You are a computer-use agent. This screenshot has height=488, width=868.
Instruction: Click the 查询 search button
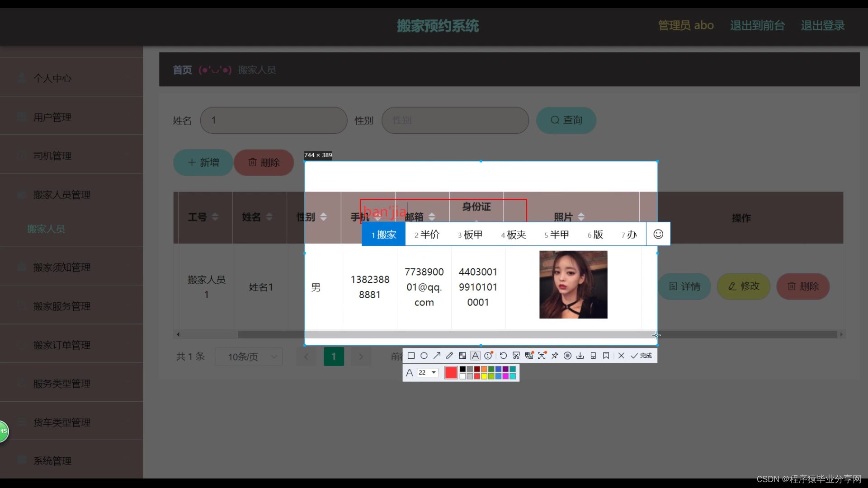(x=566, y=120)
